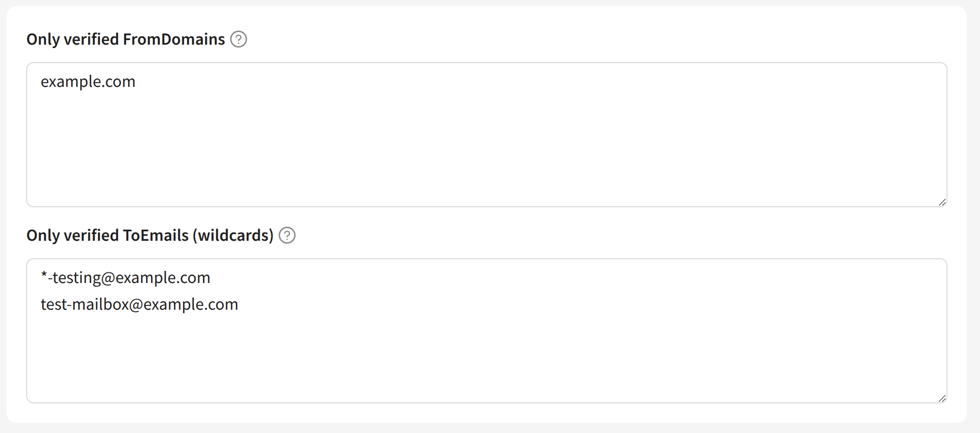Click the asterisk in *-testing@example.com

pos(44,277)
